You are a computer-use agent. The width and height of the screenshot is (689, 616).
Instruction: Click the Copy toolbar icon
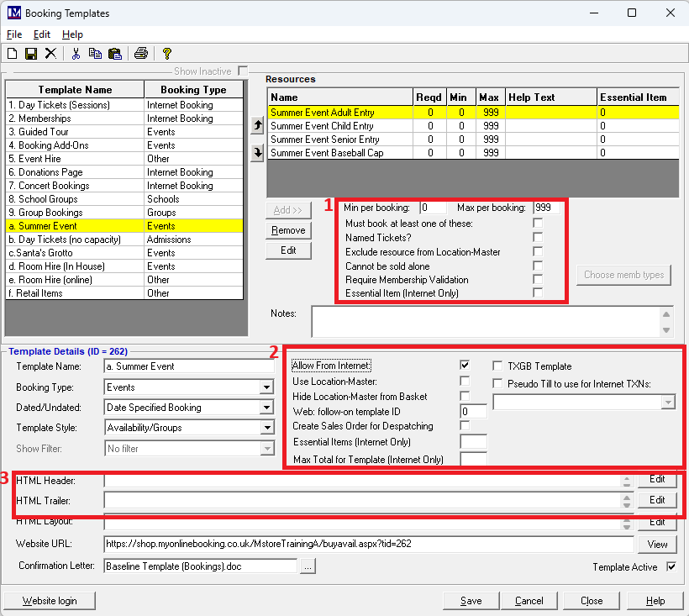pyautogui.click(x=95, y=54)
